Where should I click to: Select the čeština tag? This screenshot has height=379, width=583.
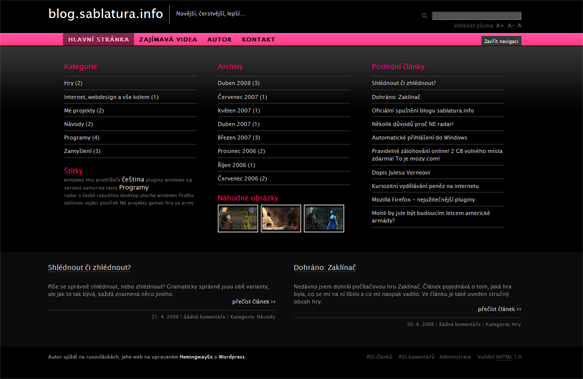click(x=133, y=179)
